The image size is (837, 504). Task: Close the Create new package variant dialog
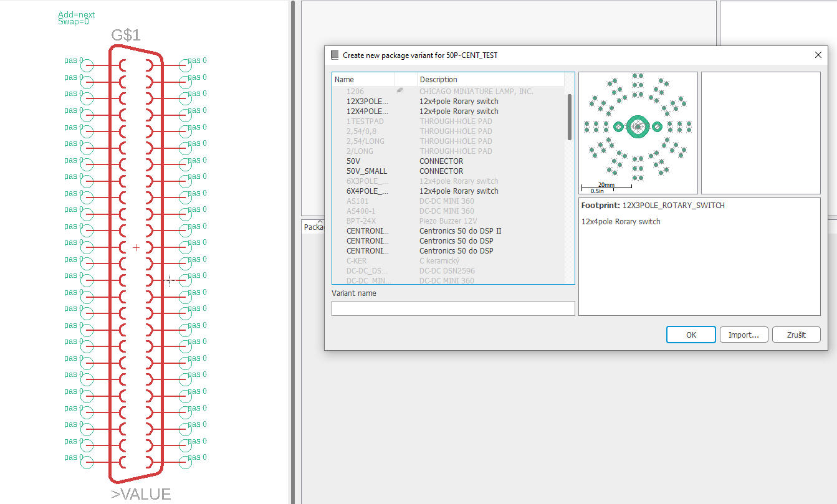point(818,55)
